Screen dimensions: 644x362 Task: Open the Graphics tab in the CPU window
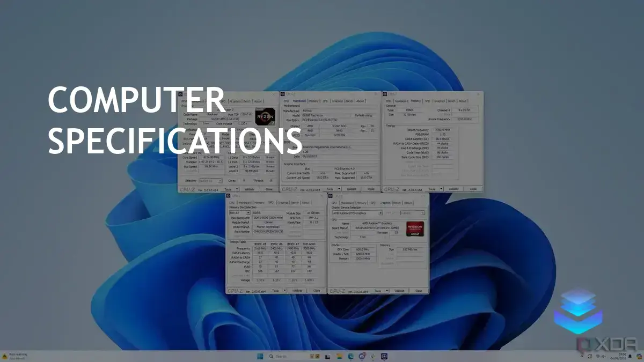pos(235,101)
